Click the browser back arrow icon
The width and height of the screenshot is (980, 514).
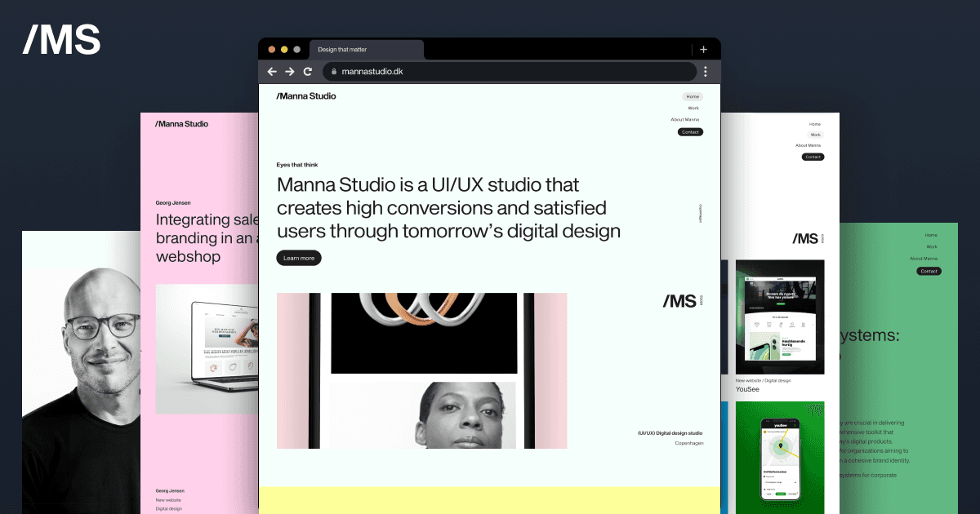(272, 72)
